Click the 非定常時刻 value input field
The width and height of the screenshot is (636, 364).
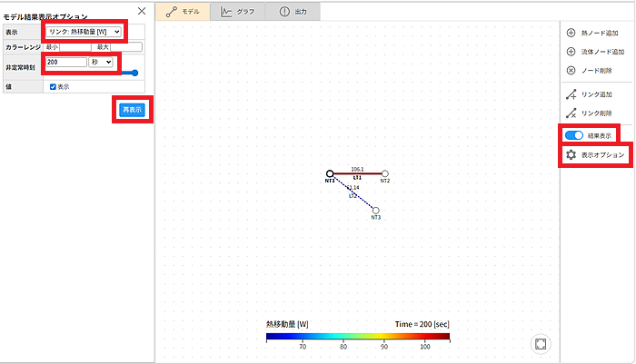pyautogui.click(x=65, y=62)
